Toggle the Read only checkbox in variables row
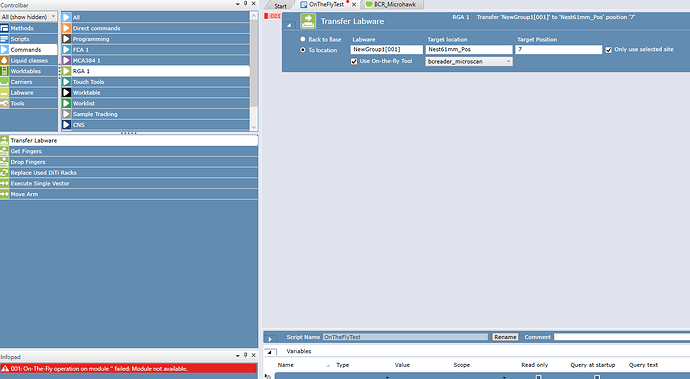 point(538,377)
